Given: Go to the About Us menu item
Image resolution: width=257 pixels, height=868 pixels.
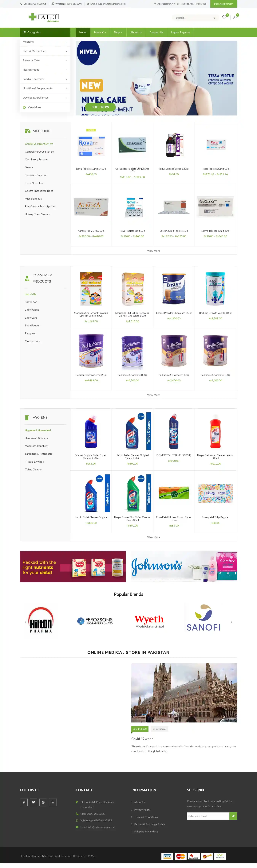Looking at the screenshot, I should [x=136, y=32].
